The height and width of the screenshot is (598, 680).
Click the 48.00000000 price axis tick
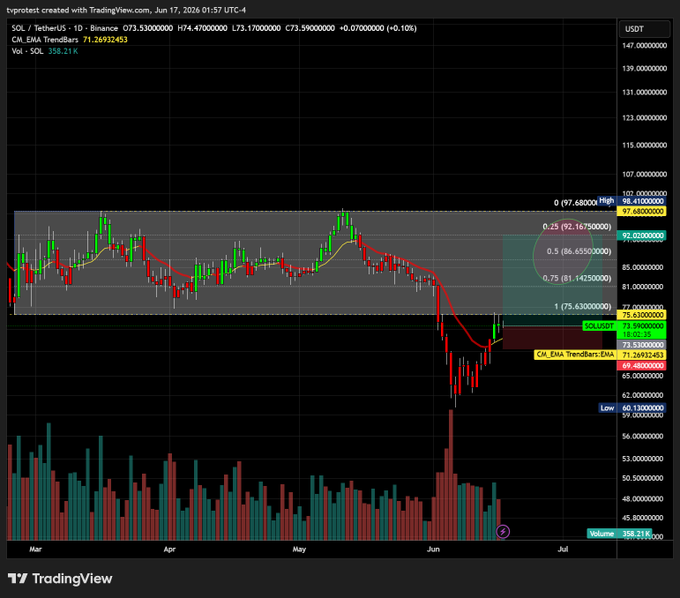tap(643, 499)
